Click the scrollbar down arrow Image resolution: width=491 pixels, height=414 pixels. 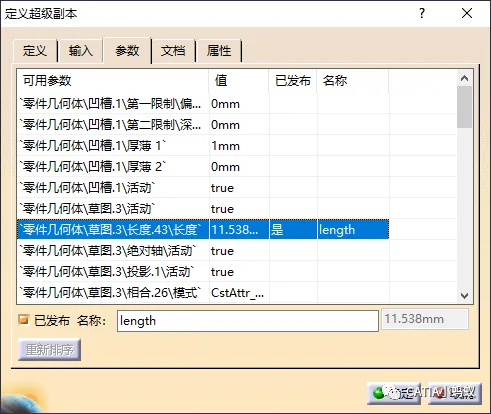click(x=464, y=295)
